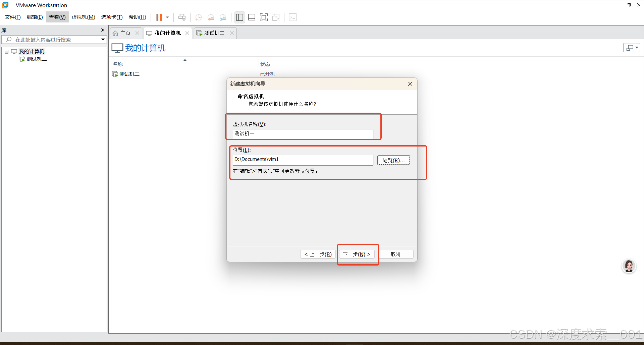
Task: Click the 虚拟机名称 text field
Action: pyautogui.click(x=303, y=134)
